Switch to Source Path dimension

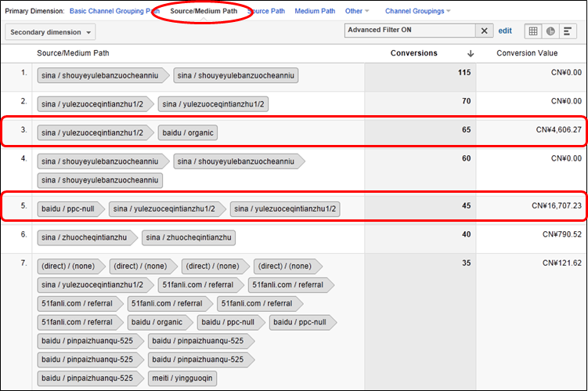coord(265,11)
